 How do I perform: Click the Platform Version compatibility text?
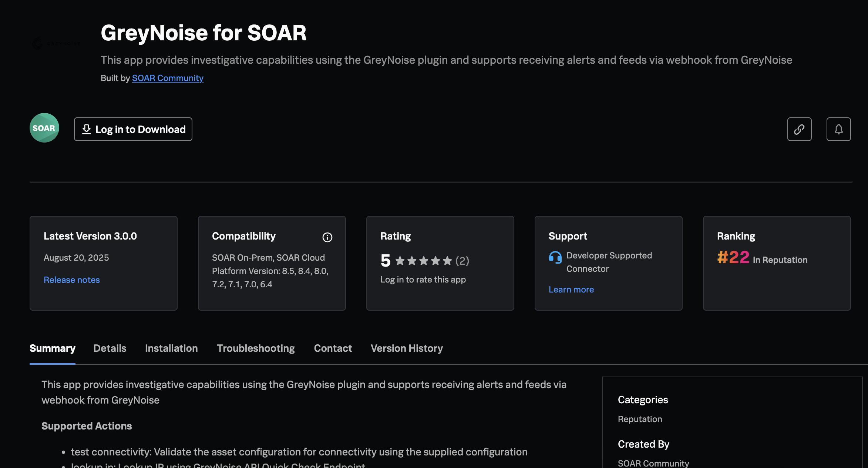click(x=270, y=278)
